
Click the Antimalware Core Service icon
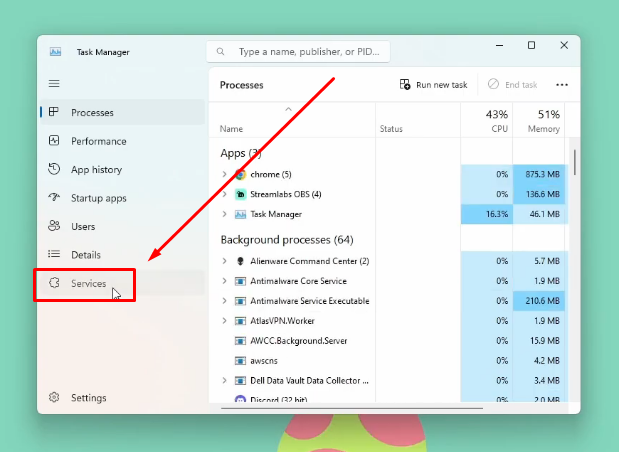240,281
